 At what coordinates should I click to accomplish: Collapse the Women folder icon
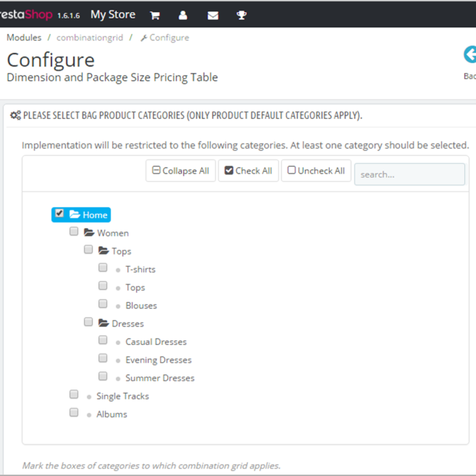point(89,233)
